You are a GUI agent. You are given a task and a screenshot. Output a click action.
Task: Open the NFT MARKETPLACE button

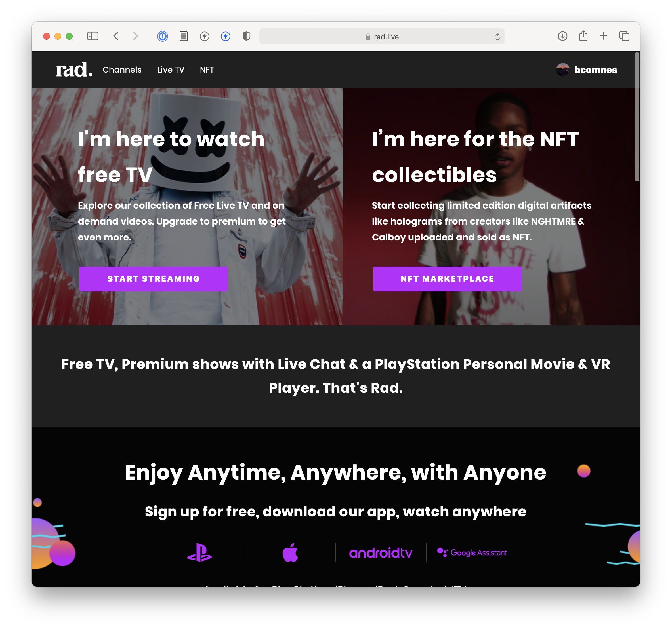pyautogui.click(x=448, y=279)
